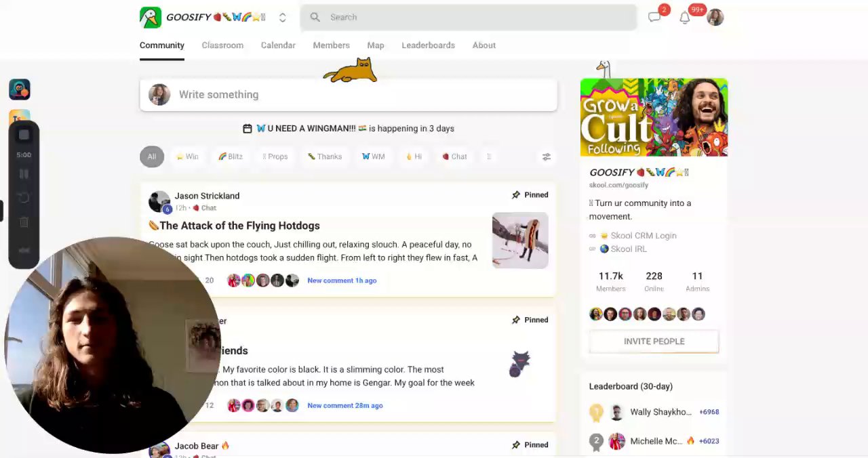Open the Flying Hotdogs post thumbnail
This screenshot has height=458, width=868.
coord(520,241)
